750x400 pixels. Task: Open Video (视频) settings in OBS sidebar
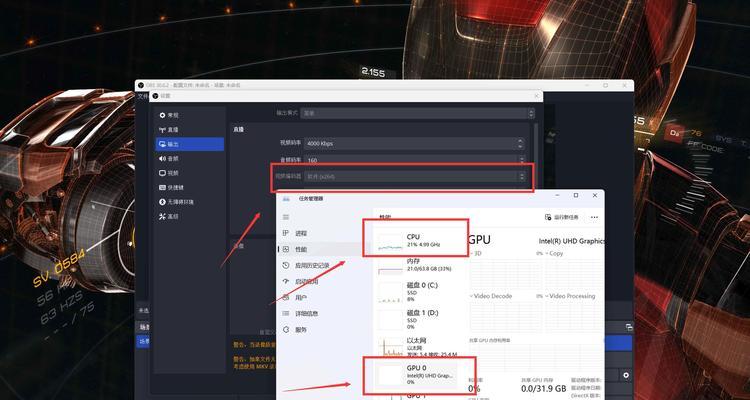coord(189,173)
